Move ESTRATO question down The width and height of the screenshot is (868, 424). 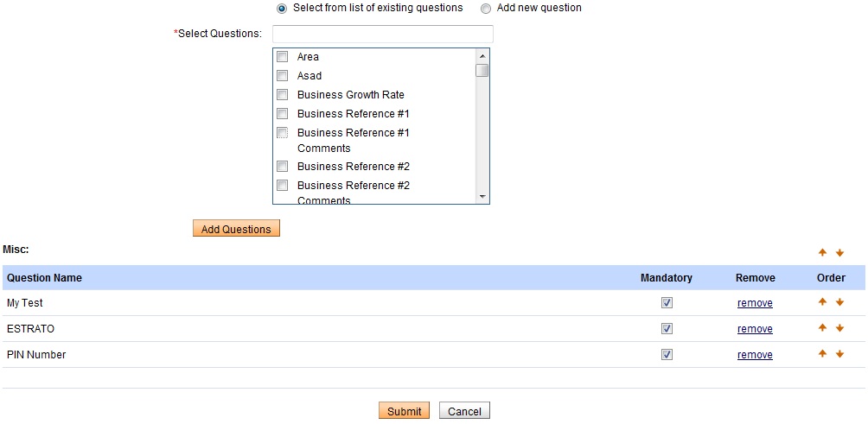(839, 328)
